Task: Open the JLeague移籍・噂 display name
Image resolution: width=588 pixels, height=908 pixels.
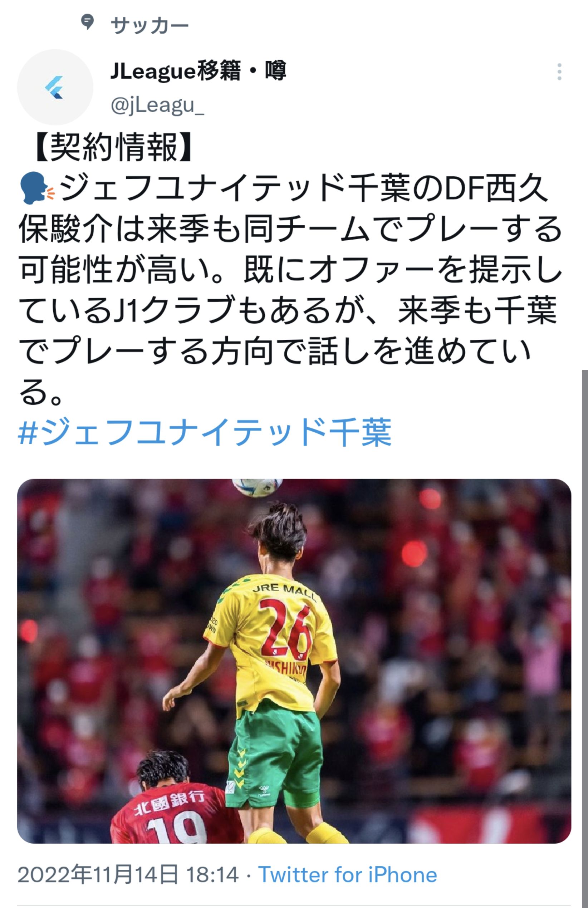Action: (x=198, y=71)
